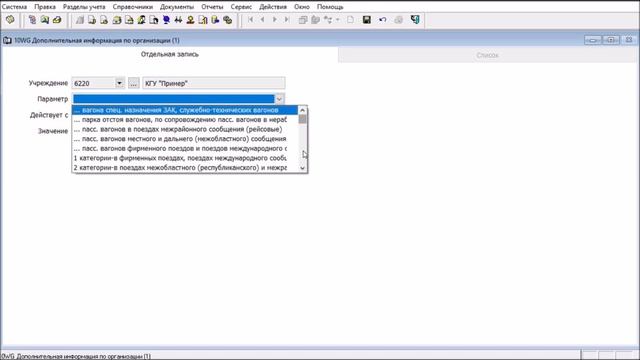Screen dimensions: 640x360
Task: Open the Помощь menu
Action: pos(330,7)
